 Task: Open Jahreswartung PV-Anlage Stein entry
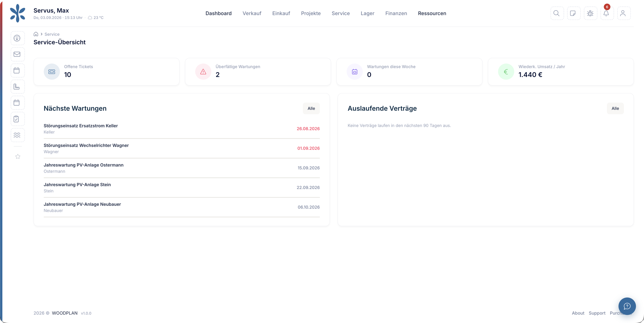click(x=182, y=188)
